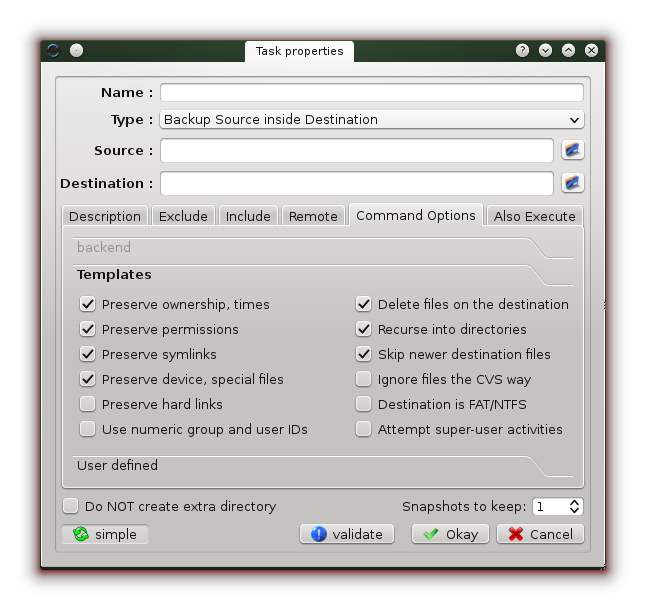
Task: Click the window help question mark icon
Action: coord(522,50)
